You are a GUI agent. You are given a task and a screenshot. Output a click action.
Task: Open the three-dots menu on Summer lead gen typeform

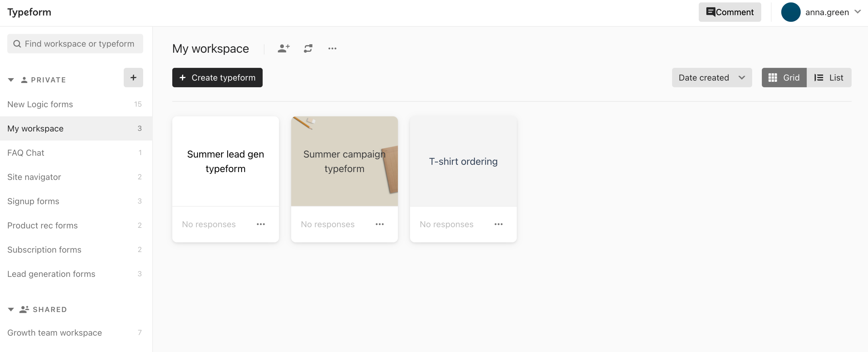coord(261,224)
